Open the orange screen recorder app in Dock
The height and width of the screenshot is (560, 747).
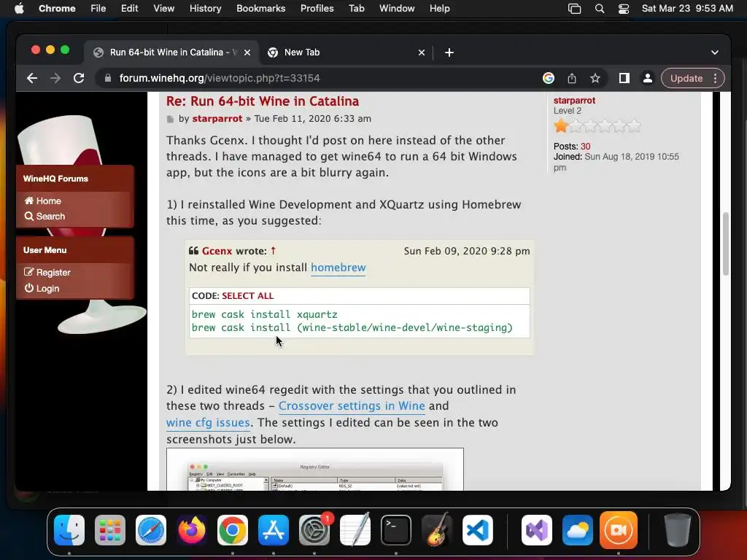(x=619, y=530)
